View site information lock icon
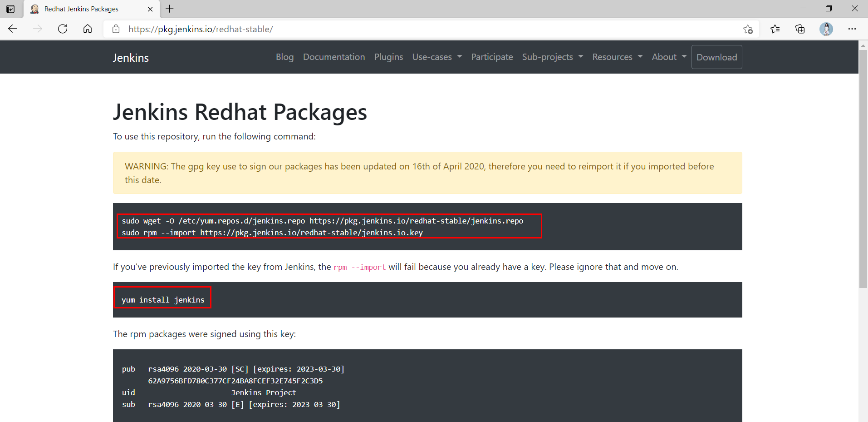The height and width of the screenshot is (422, 868). [x=116, y=29]
